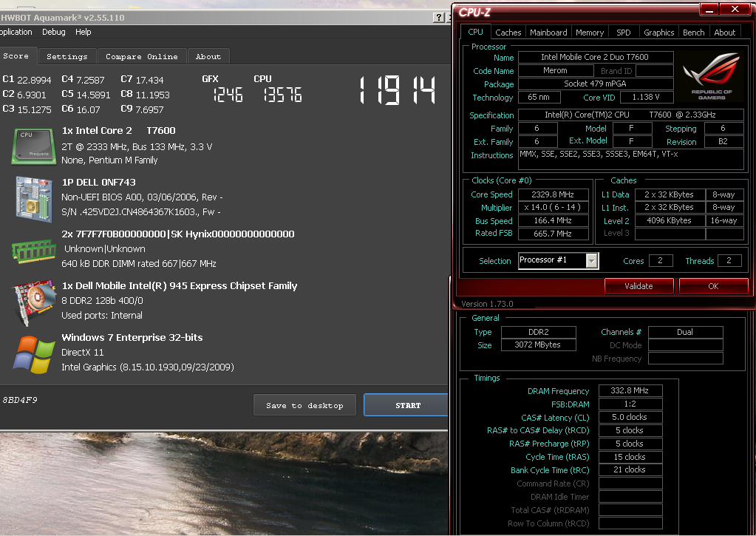Image resolution: width=756 pixels, height=536 pixels.
Task: Click the Rated FSB value 665.7 MHz
Action: tap(553, 234)
